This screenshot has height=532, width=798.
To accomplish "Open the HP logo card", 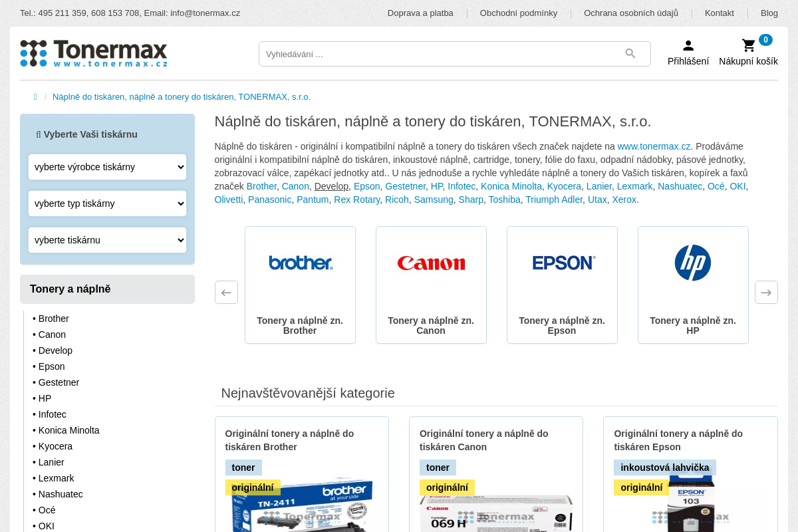I will [x=693, y=285].
